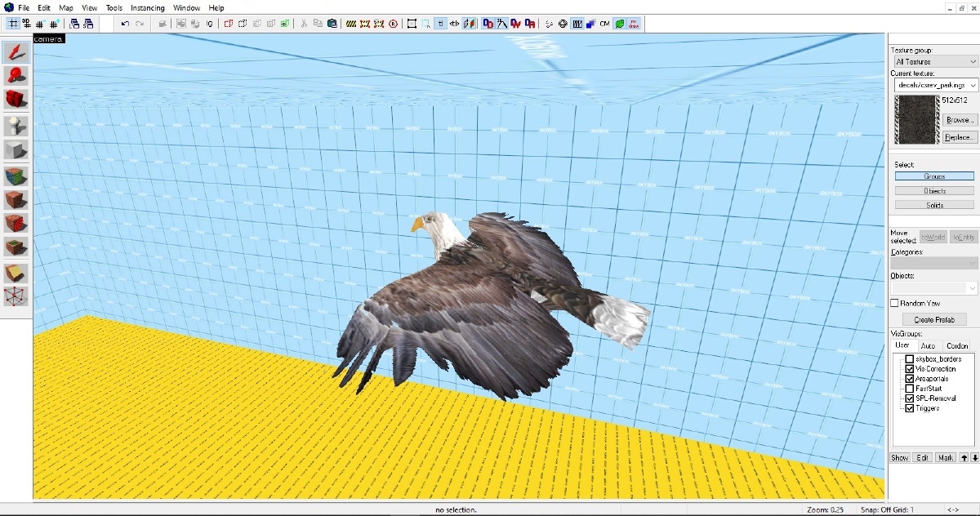Switch to the Cordon tab
Image resolution: width=980 pixels, height=516 pixels.
pyautogui.click(x=957, y=345)
